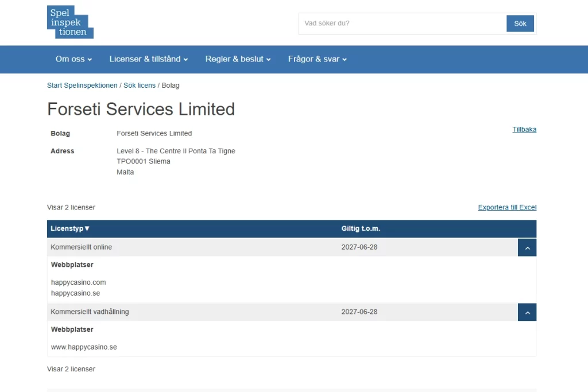Click happycasino.se under Kommersiellt online

[x=75, y=293]
